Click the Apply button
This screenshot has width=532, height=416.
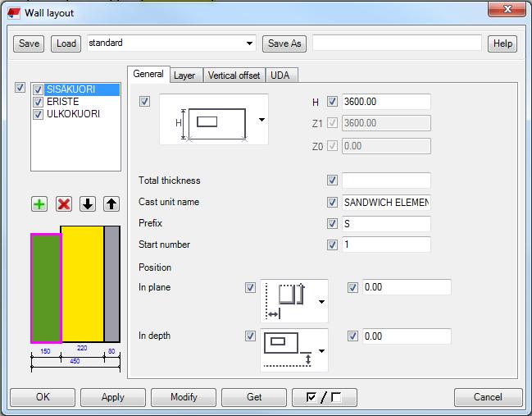(113, 397)
